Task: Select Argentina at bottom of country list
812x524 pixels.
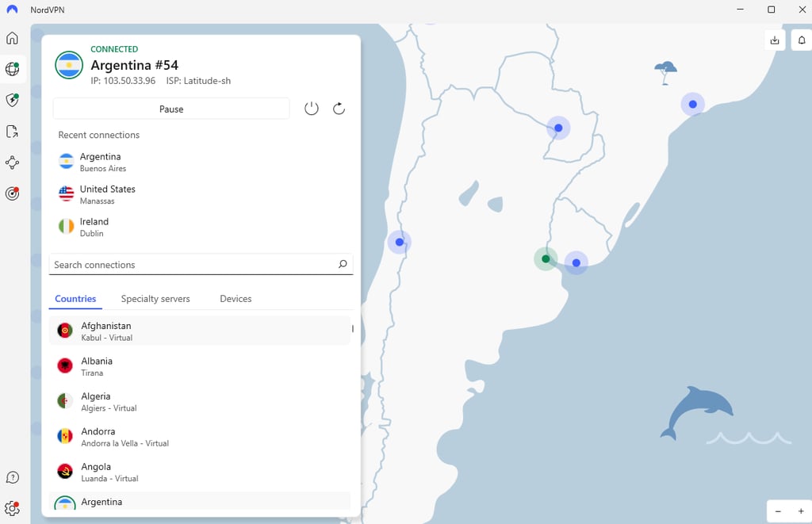Action: tap(200, 501)
